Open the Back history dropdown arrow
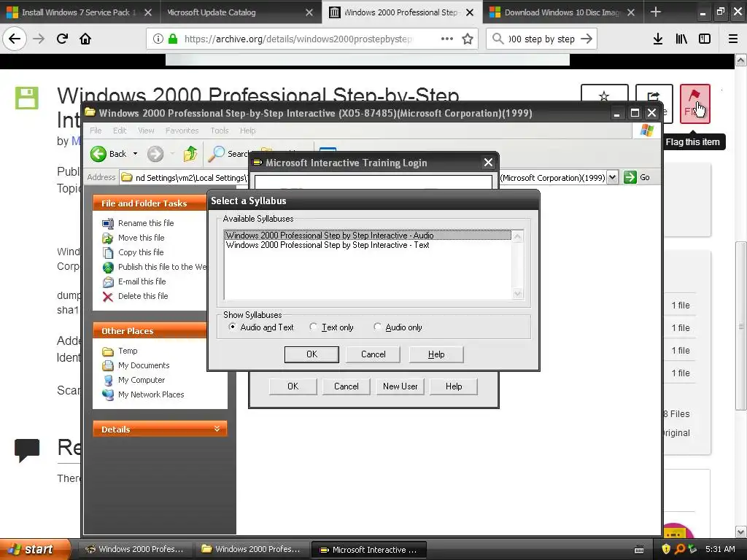This screenshot has width=747, height=560. tap(135, 154)
